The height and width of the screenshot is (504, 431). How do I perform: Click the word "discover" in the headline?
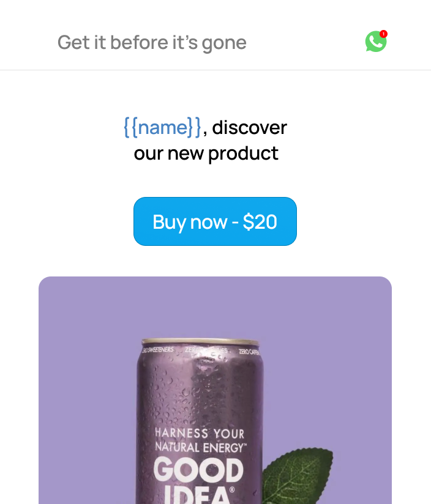249,128
